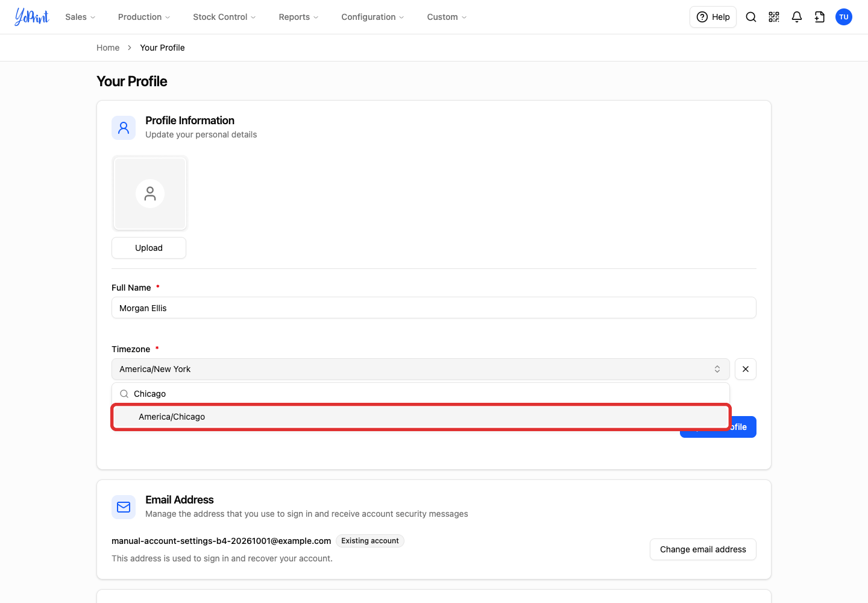
Task: Click Change email address
Action: (703, 549)
